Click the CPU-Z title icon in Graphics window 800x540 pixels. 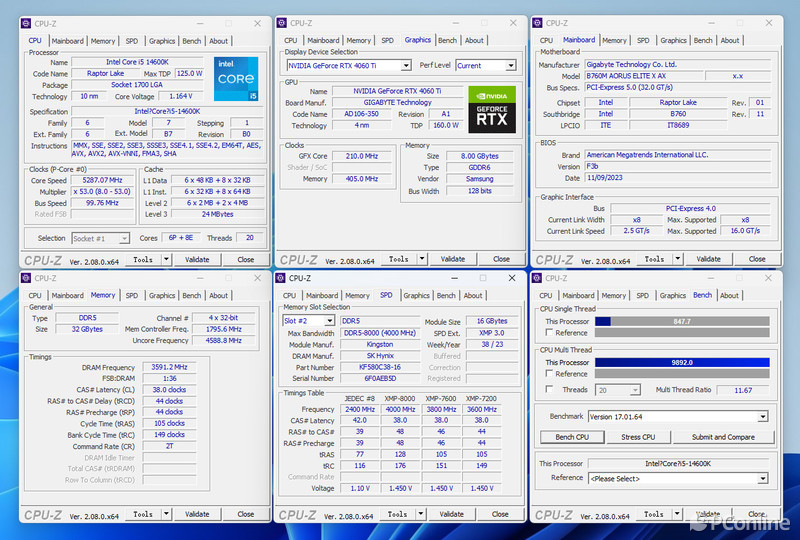282,23
